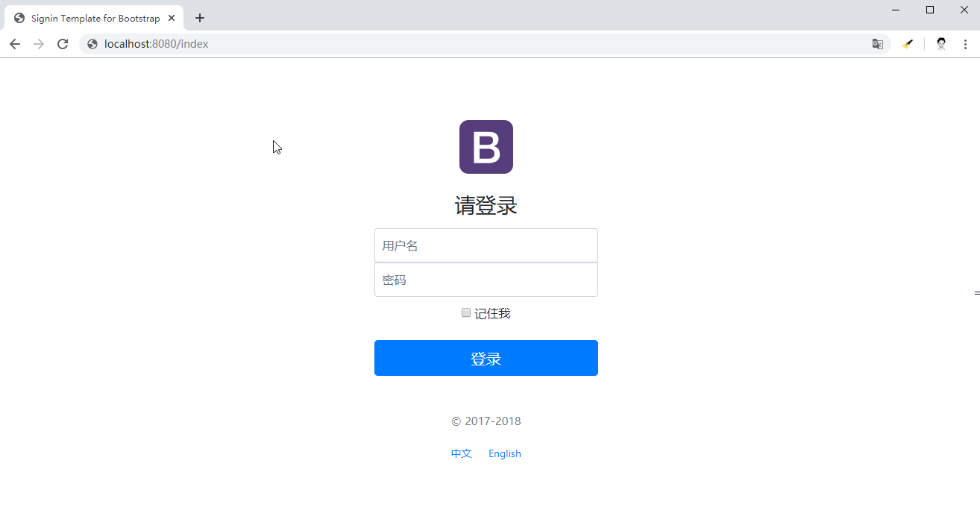Click the site info globe icon in the address bar
This screenshot has height=525, width=980.
point(92,44)
